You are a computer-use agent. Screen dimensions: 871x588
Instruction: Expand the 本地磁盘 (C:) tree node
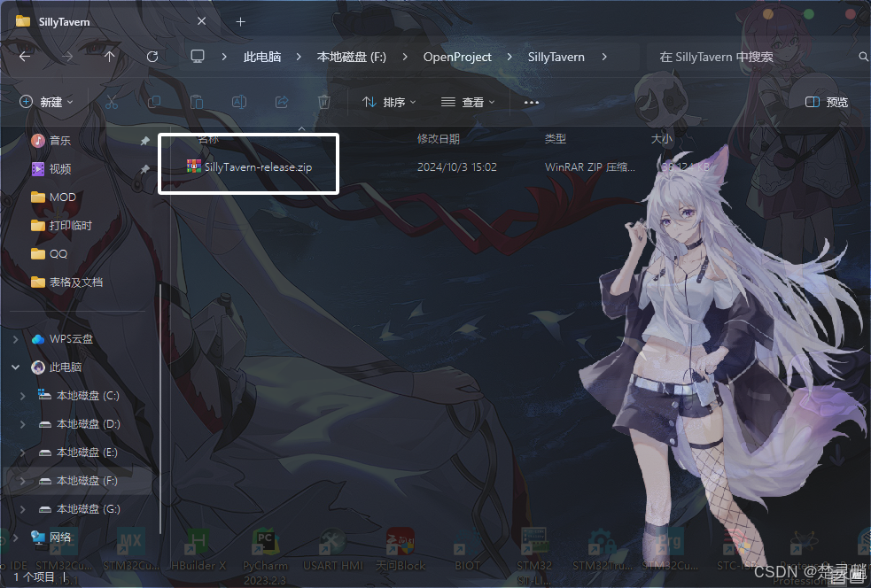point(22,395)
